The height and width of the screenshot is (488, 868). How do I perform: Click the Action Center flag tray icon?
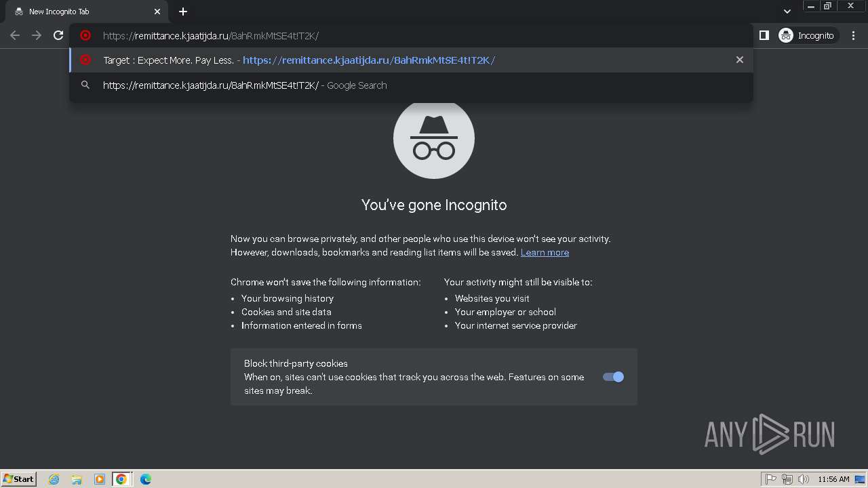(x=771, y=479)
